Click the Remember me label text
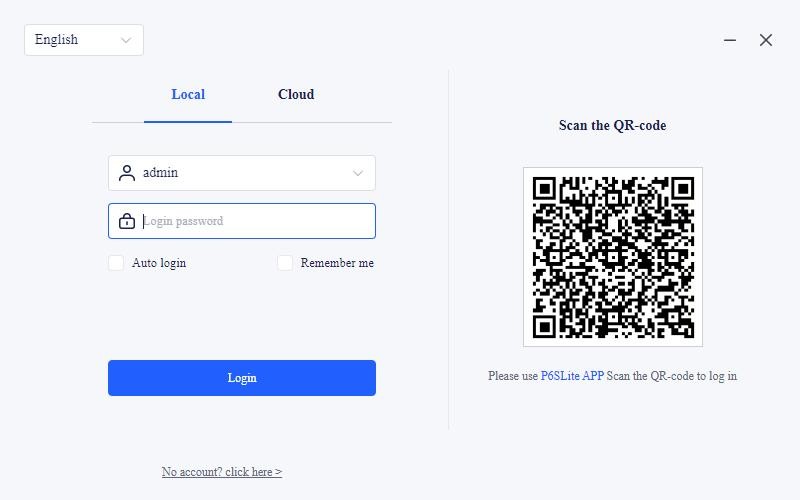 337,263
